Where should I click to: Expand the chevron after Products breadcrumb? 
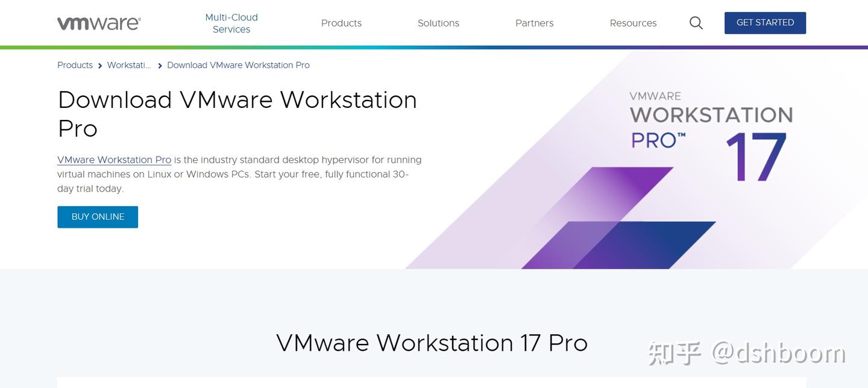click(x=99, y=65)
